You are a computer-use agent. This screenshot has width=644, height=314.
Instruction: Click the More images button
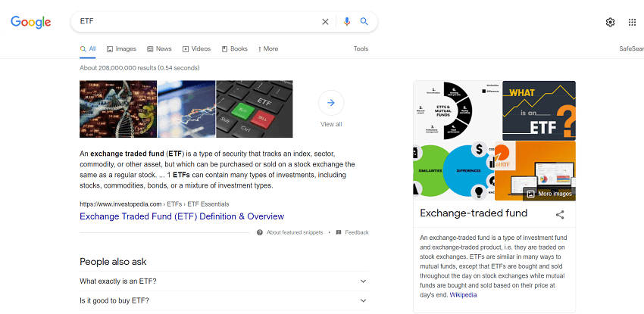click(549, 194)
